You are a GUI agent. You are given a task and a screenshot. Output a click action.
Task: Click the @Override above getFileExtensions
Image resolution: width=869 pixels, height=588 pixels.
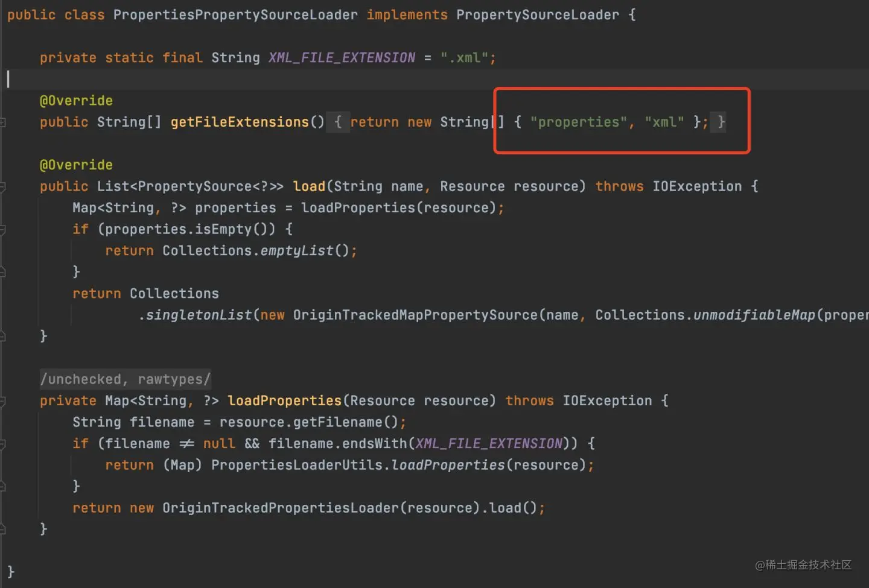(x=76, y=101)
